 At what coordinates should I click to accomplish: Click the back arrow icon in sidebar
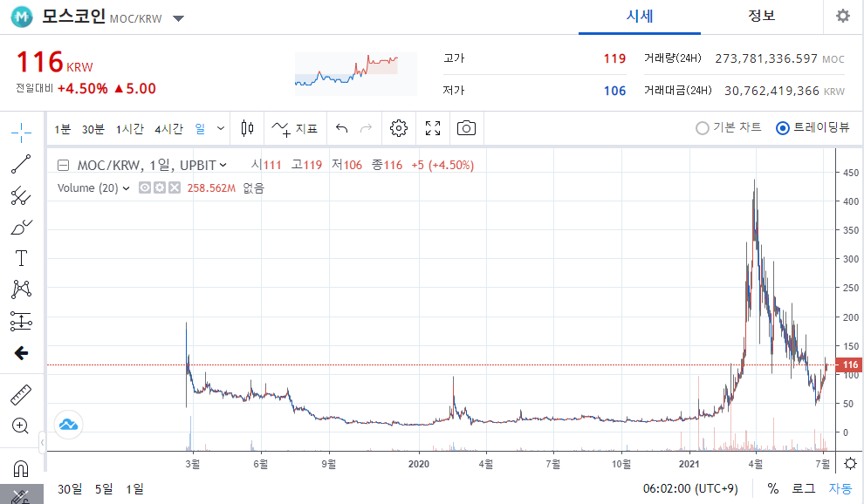21,353
